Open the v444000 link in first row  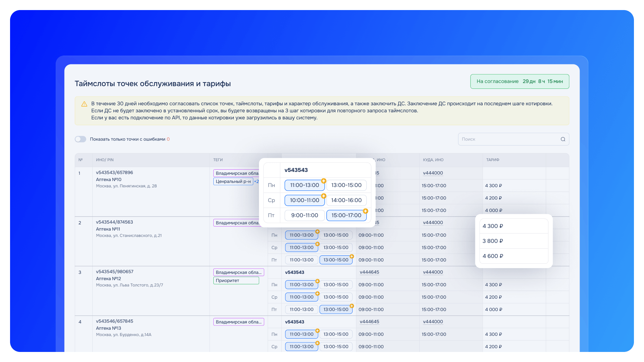pyautogui.click(x=433, y=173)
